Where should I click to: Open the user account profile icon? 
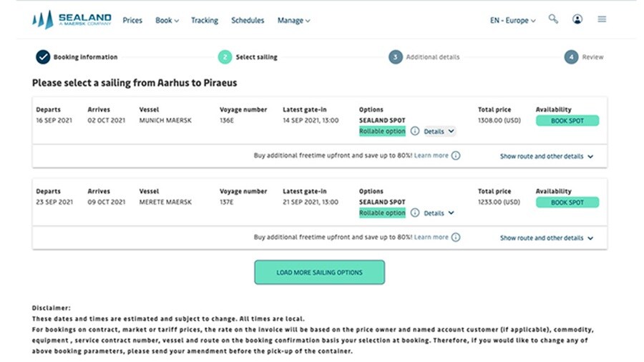[577, 19]
